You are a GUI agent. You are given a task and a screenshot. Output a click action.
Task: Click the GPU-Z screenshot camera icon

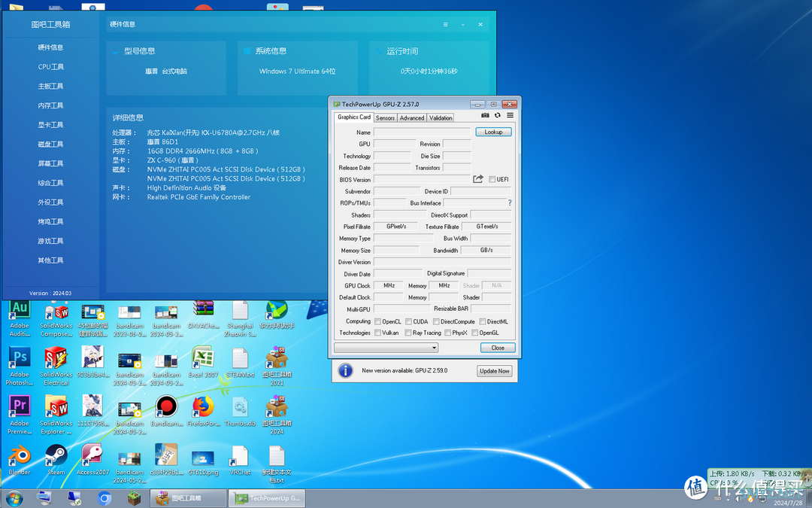485,115
